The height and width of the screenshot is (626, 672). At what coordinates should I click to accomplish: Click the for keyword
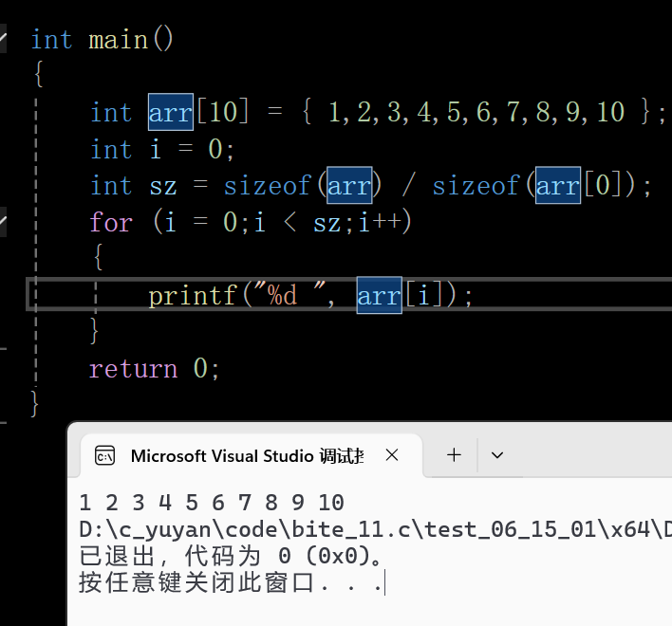coord(111,222)
